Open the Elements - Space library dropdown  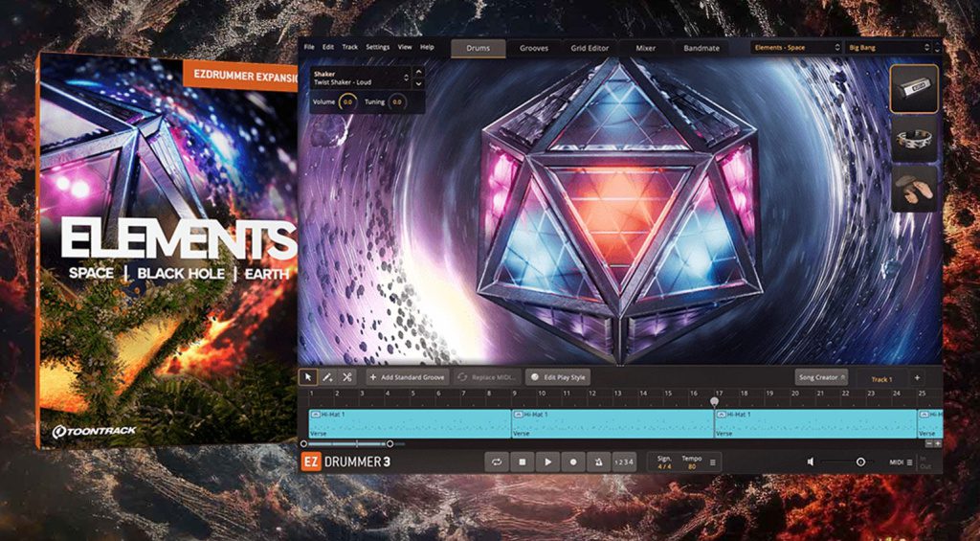click(x=797, y=48)
